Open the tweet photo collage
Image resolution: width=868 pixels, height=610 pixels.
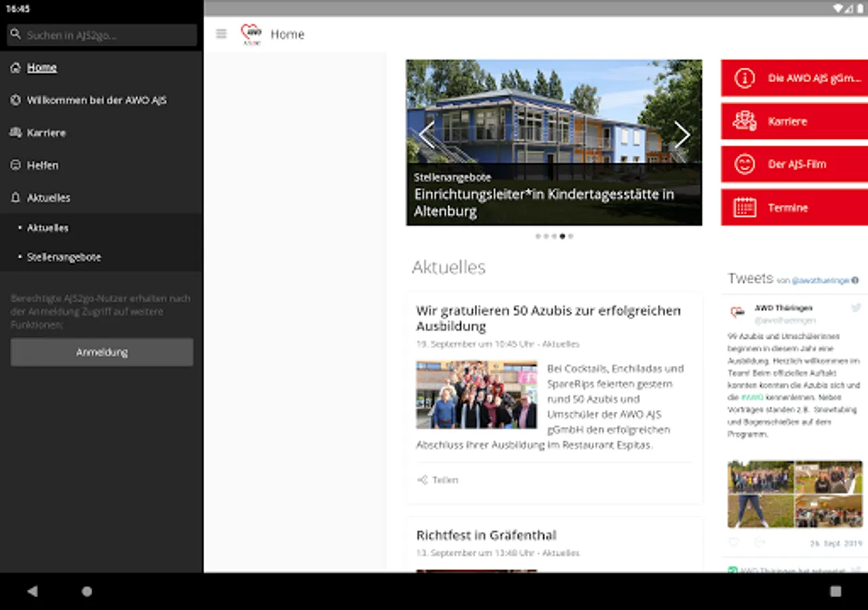click(795, 494)
